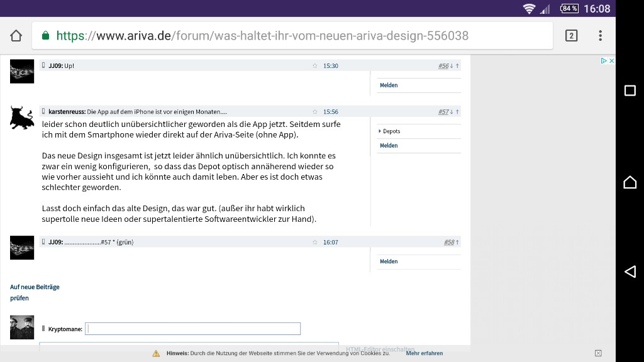
Task: Tap the browser home icon
Action: pyautogui.click(x=16, y=36)
